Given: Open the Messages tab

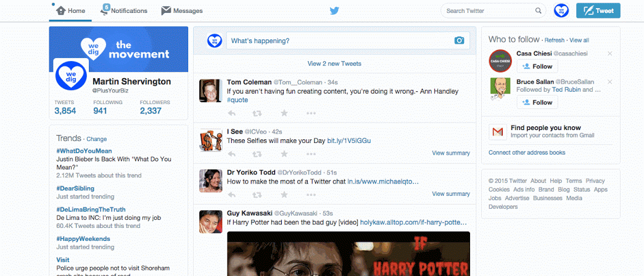Looking at the screenshot, I should pyautogui.click(x=182, y=10).
